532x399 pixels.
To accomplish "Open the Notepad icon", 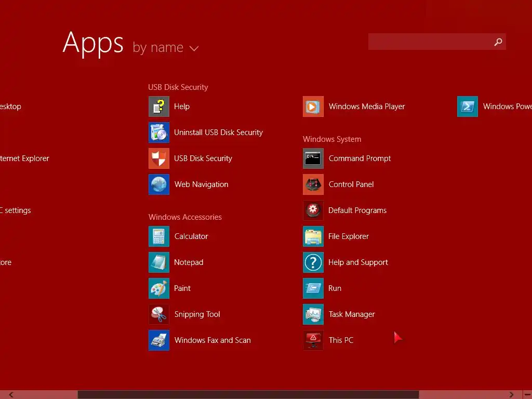I will click(x=159, y=262).
